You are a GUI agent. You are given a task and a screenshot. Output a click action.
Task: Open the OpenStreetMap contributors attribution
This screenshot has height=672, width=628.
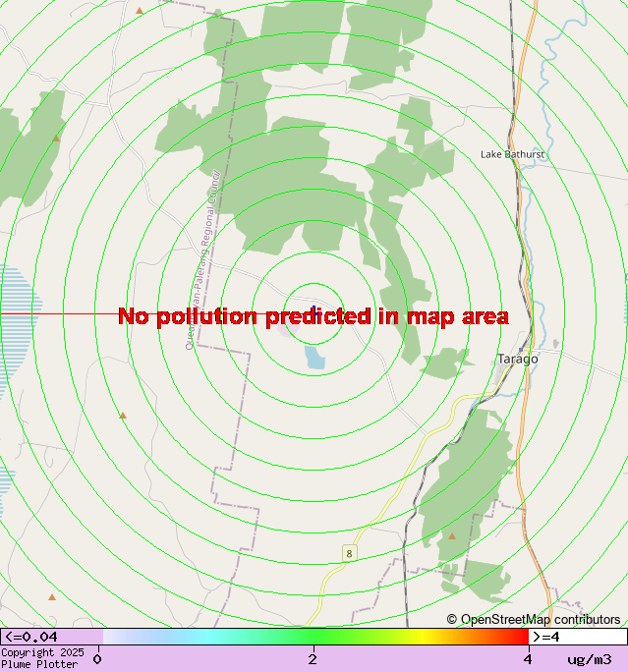tap(534, 620)
